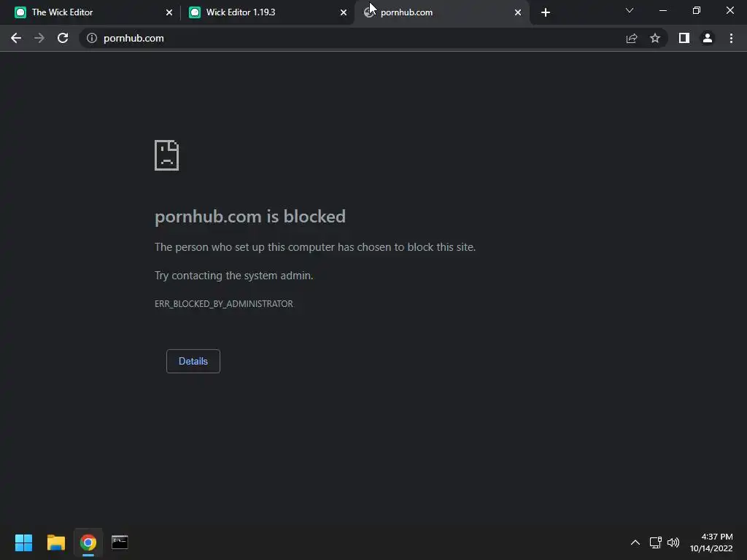Click the 'pornhub.com is blocked' heading

pos(250,217)
